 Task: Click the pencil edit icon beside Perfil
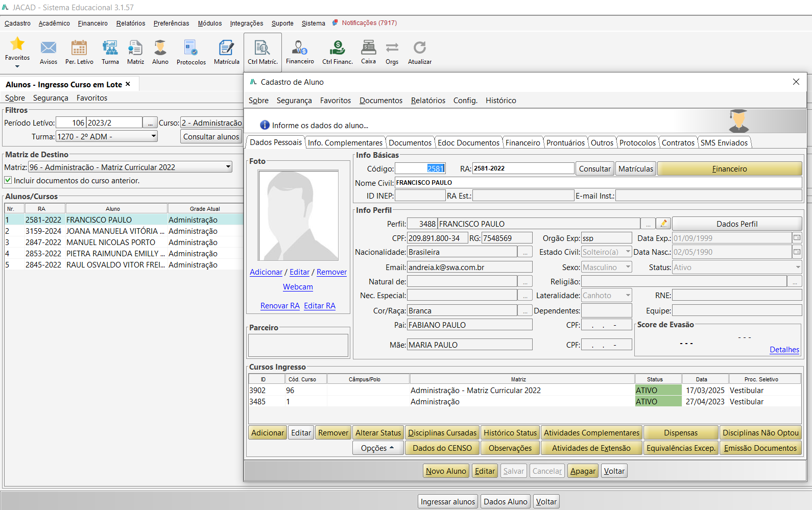(x=663, y=224)
